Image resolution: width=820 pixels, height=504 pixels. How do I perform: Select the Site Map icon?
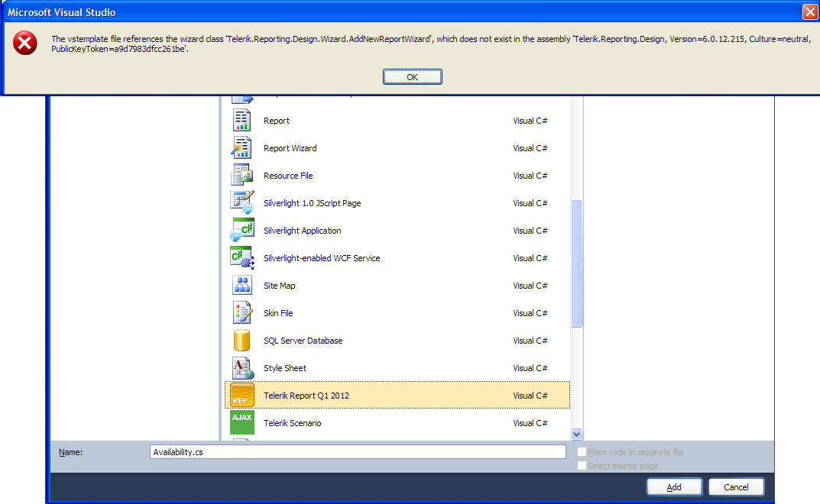(x=241, y=286)
